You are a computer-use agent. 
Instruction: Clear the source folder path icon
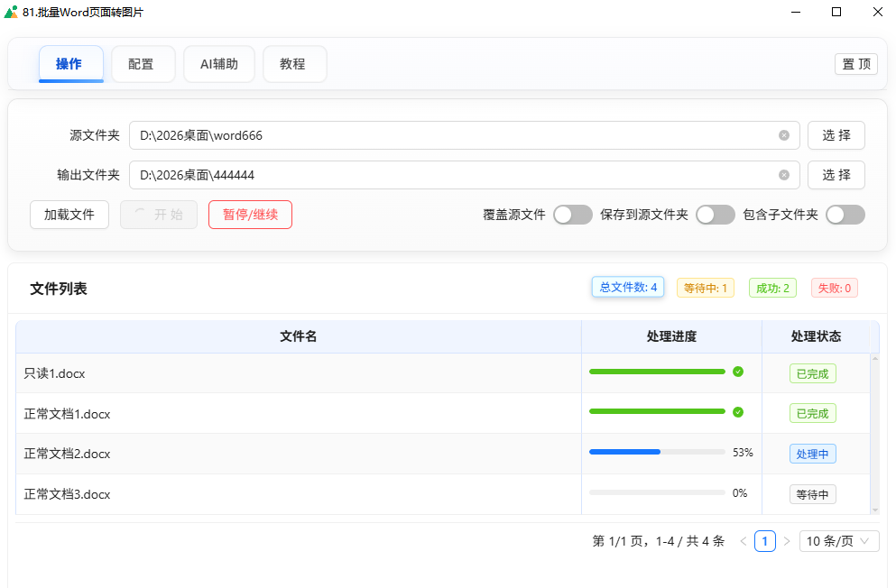click(x=784, y=135)
